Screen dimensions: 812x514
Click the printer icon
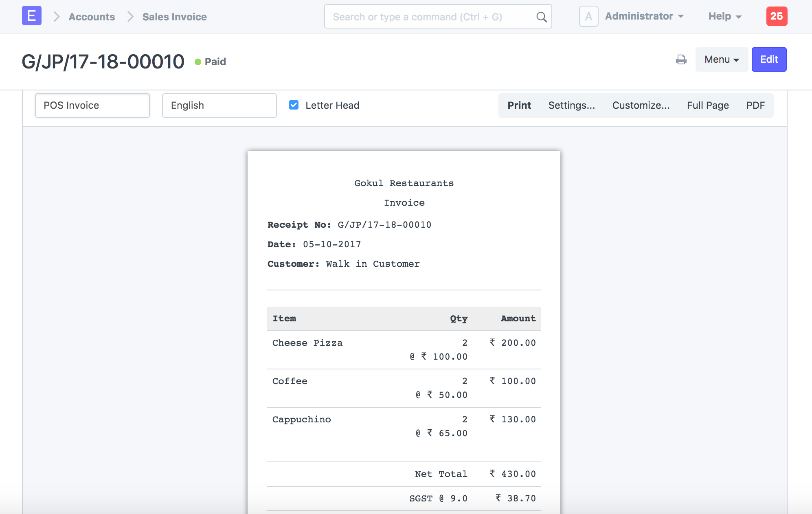point(681,59)
